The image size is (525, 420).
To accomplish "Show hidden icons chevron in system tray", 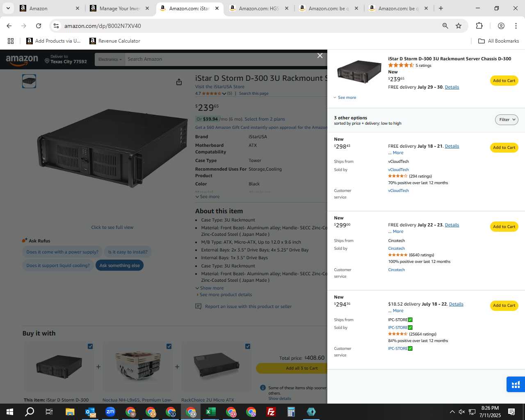I will tap(452, 412).
